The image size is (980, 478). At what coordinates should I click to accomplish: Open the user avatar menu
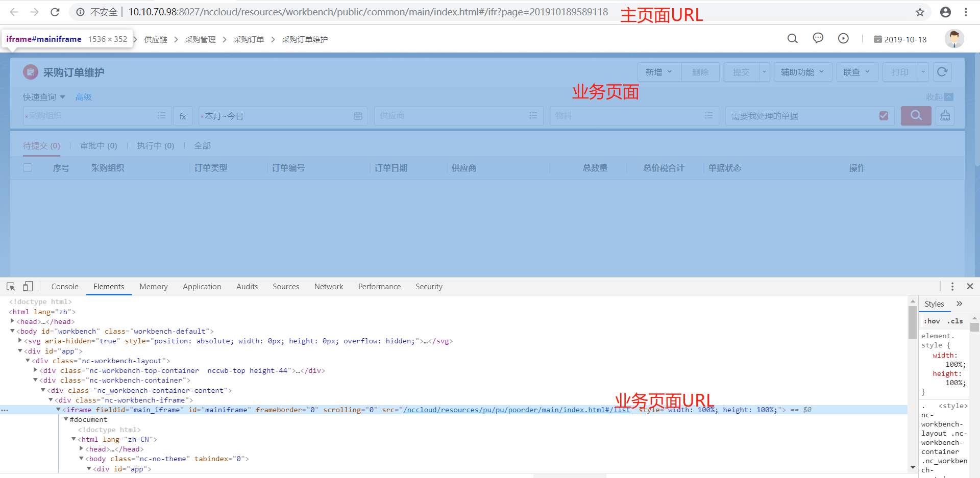(954, 39)
